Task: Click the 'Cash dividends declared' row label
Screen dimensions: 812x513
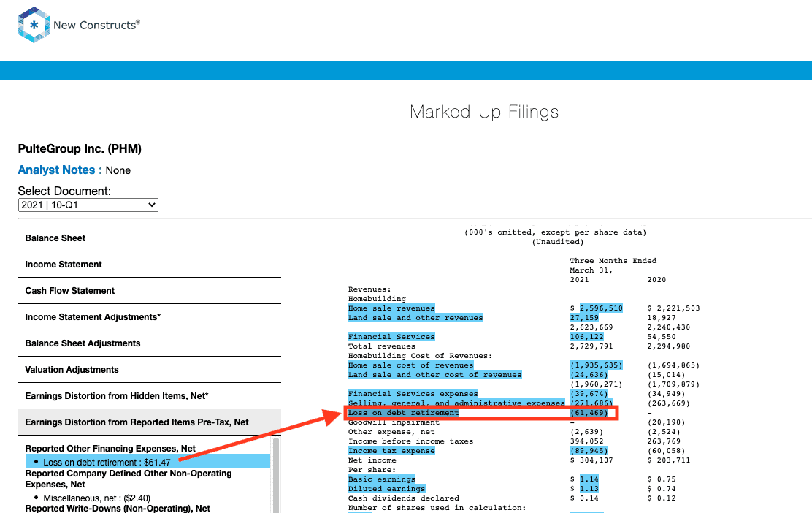Action: (x=403, y=498)
